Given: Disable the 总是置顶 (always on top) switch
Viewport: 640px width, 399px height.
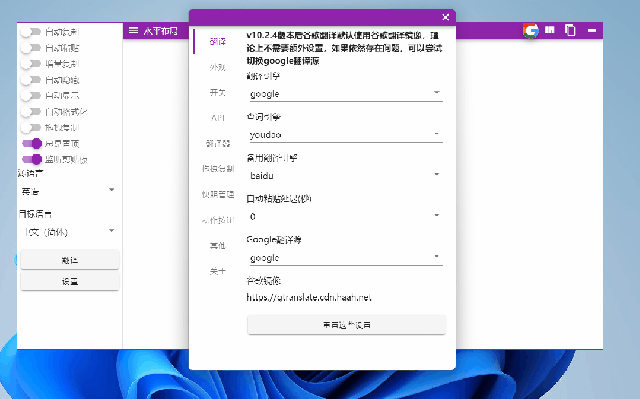Looking at the screenshot, I should click(x=32, y=143).
